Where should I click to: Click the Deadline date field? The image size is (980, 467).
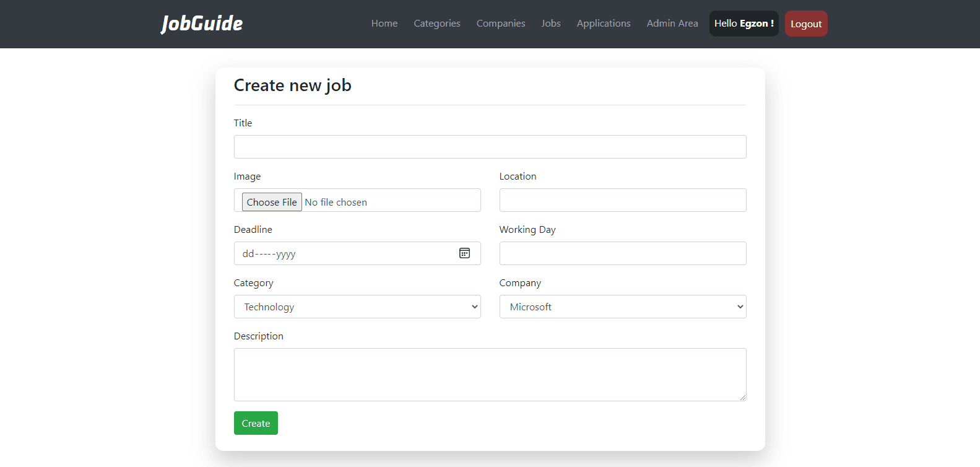(x=340, y=253)
